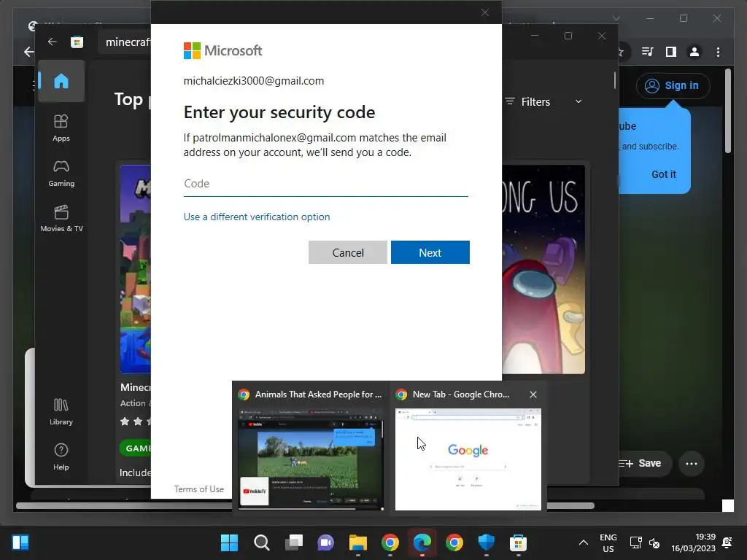Open Task View on taskbar

coord(294,542)
